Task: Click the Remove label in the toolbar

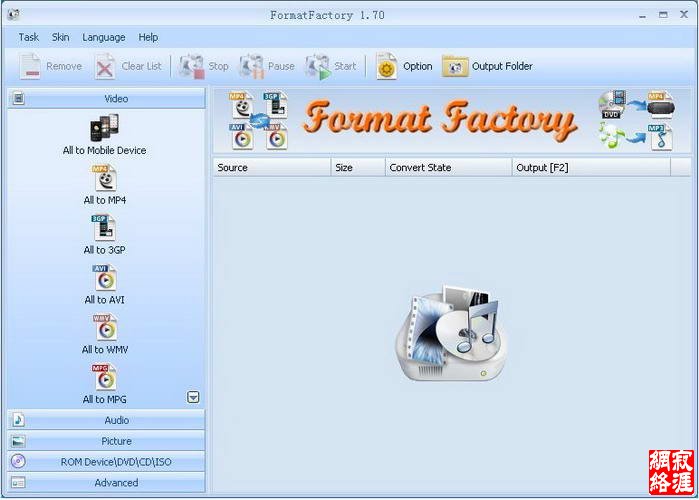Action: [64, 66]
